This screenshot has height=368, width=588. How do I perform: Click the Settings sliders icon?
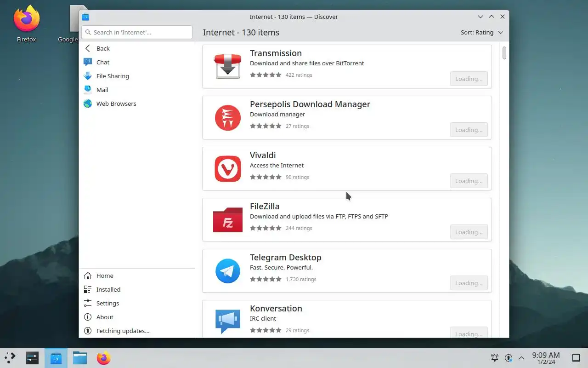point(88,303)
